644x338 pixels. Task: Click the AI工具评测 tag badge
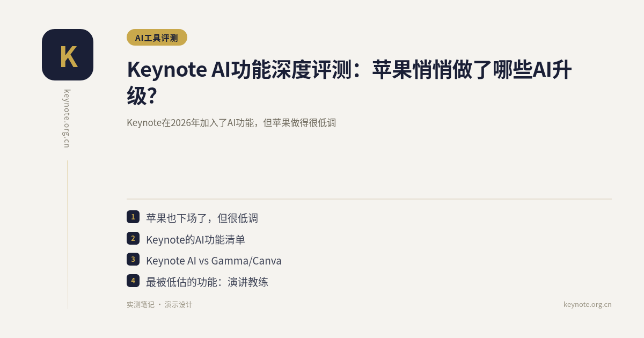(157, 38)
